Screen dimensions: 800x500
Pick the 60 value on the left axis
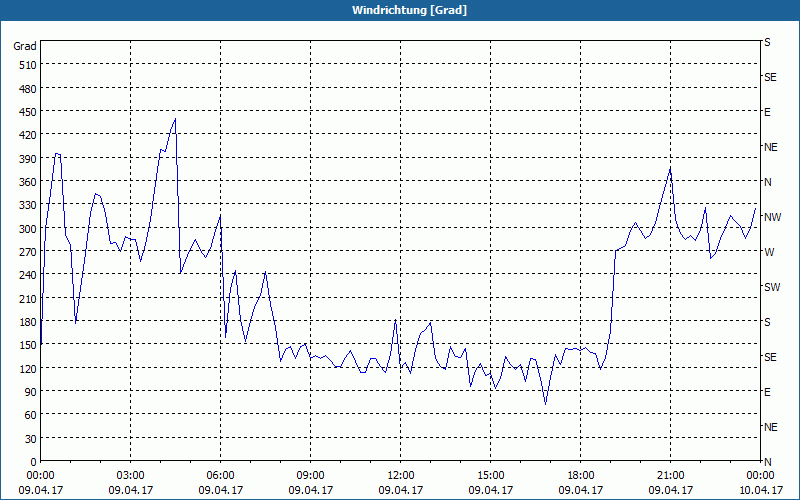pyautogui.click(x=31, y=415)
